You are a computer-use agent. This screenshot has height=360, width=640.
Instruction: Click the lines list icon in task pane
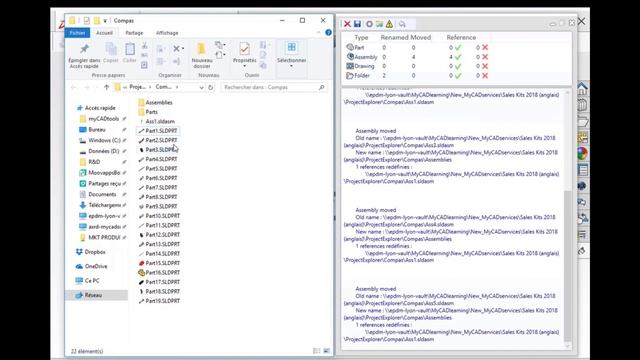[x=582, y=234]
